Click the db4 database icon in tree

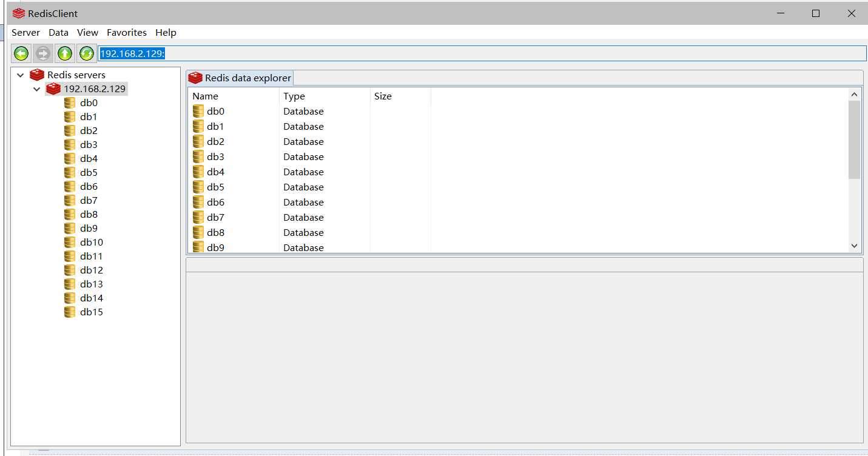(x=70, y=158)
